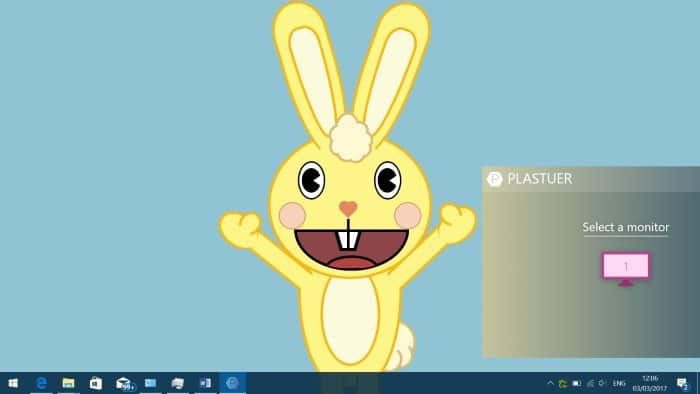Open the Windows Start menu
This screenshot has width=700, height=394.
13,383
